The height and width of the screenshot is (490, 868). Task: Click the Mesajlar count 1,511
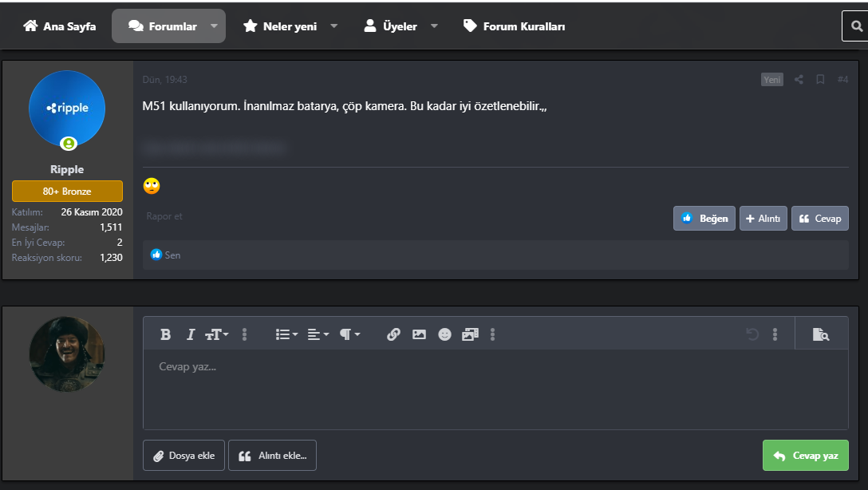point(111,227)
